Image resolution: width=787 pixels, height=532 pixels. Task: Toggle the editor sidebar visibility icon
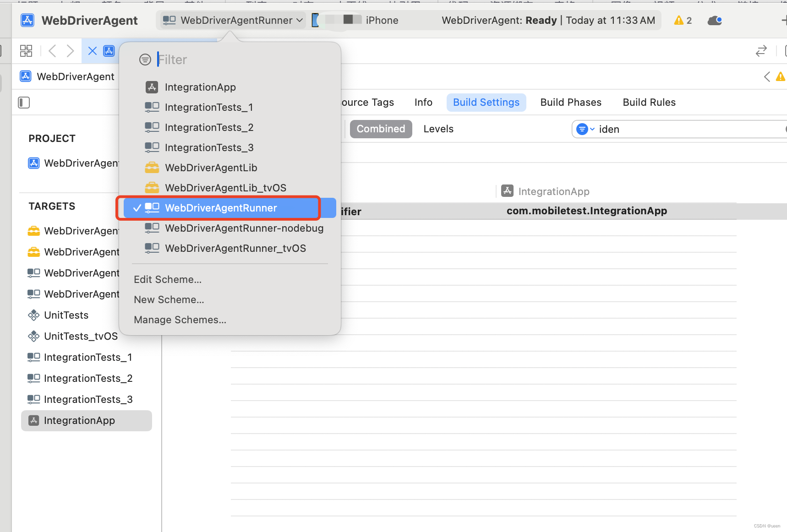pos(24,103)
